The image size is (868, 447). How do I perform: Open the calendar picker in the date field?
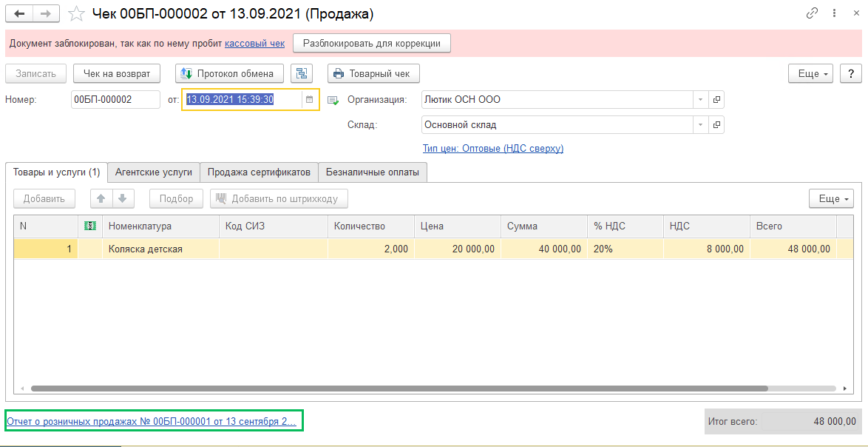(310, 100)
